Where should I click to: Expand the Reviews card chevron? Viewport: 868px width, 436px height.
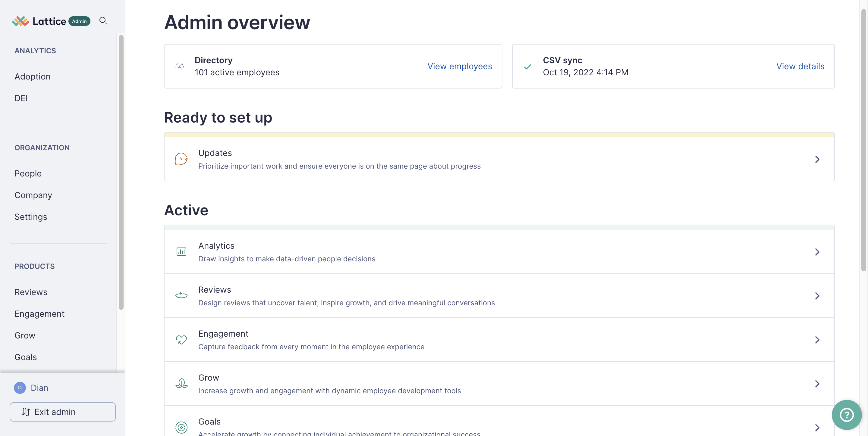point(817,296)
